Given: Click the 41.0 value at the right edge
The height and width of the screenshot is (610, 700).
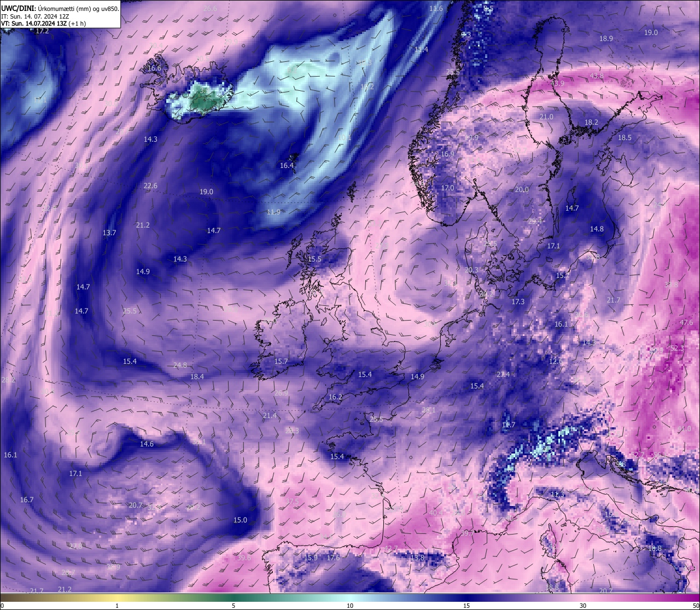Looking at the screenshot, I should click(x=684, y=429).
